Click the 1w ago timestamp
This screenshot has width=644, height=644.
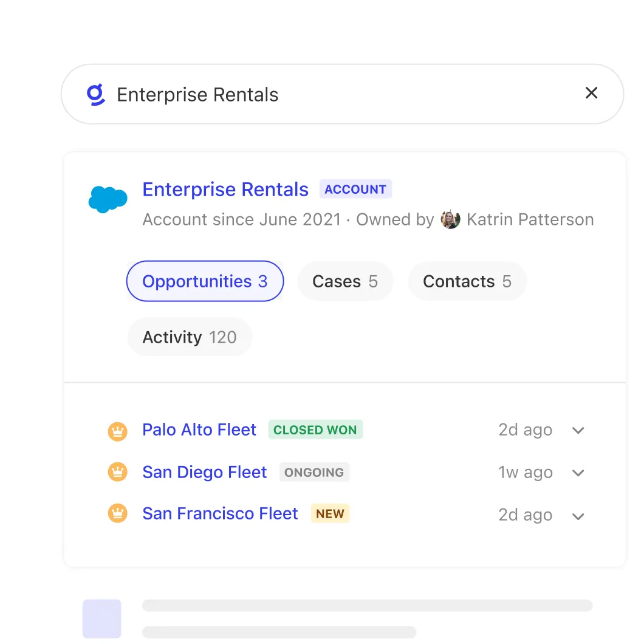[x=526, y=472]
